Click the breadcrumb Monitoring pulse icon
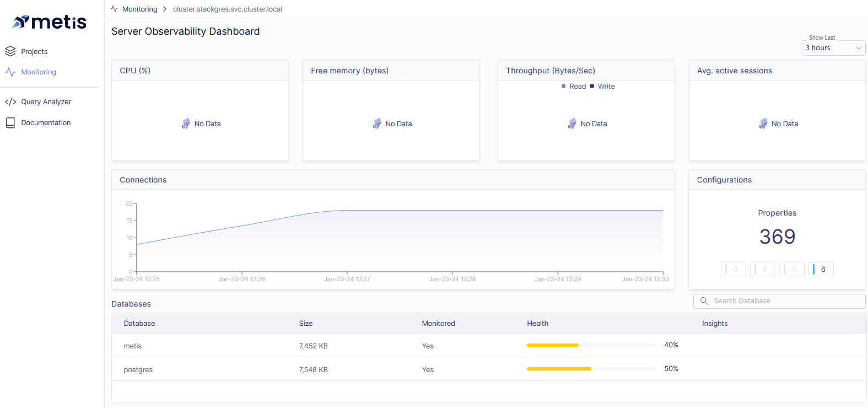This screenshot has width=868, height=408. 114,9
